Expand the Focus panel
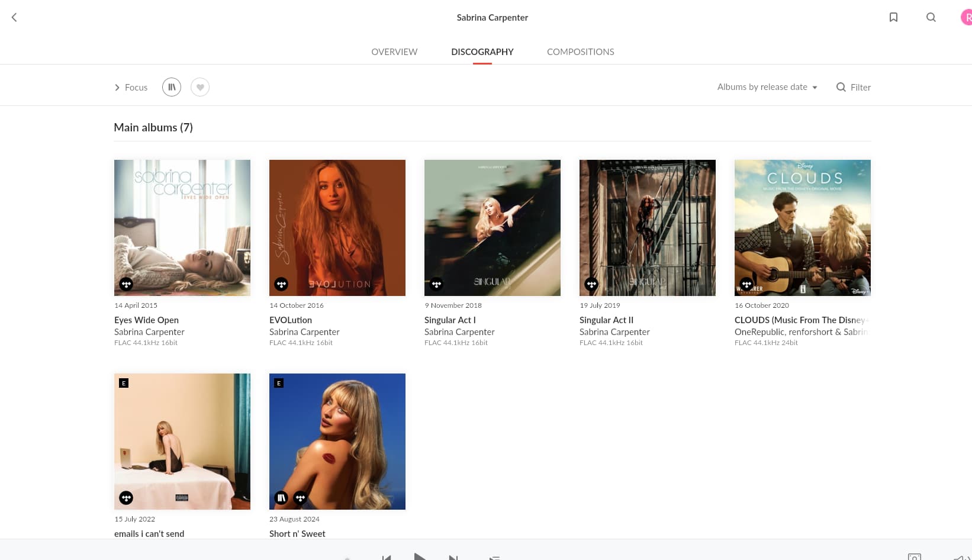 click(x=131, y=87)
